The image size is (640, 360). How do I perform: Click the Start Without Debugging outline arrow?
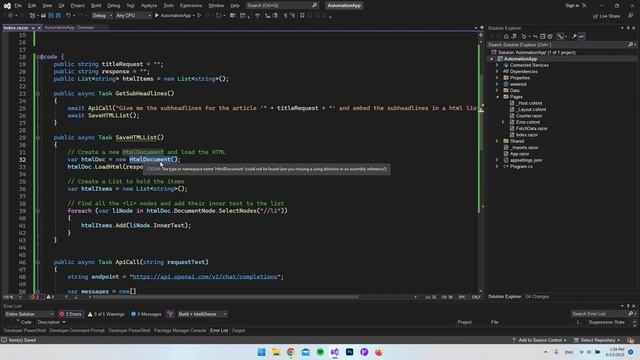point(199,16)
